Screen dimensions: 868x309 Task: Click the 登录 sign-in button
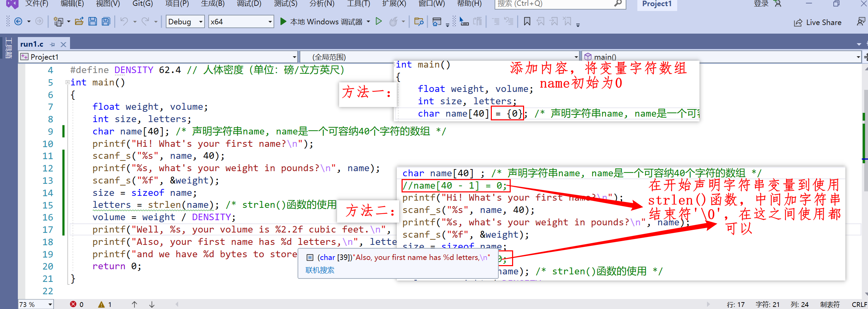coord(761,4)
